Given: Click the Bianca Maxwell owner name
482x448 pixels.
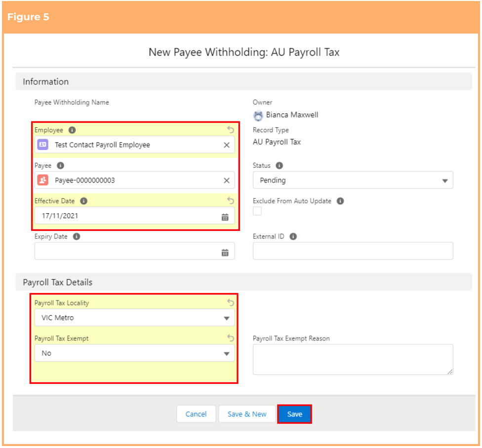Looking at the screenshot, I should coord(292,115).
